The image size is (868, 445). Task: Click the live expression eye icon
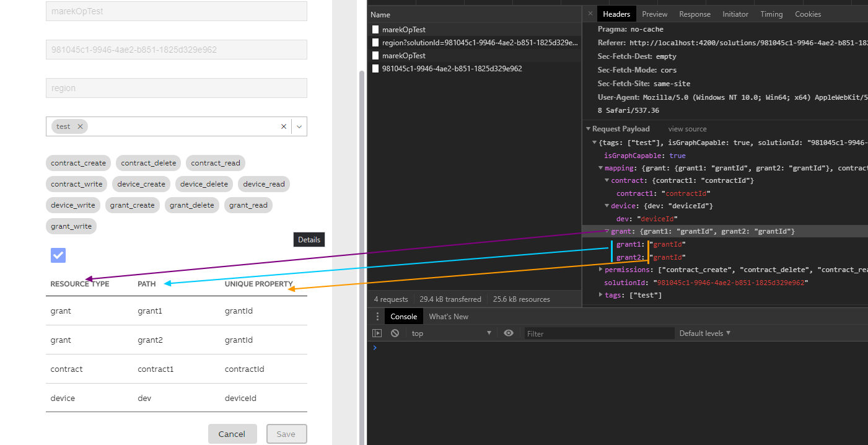(509, 333)
